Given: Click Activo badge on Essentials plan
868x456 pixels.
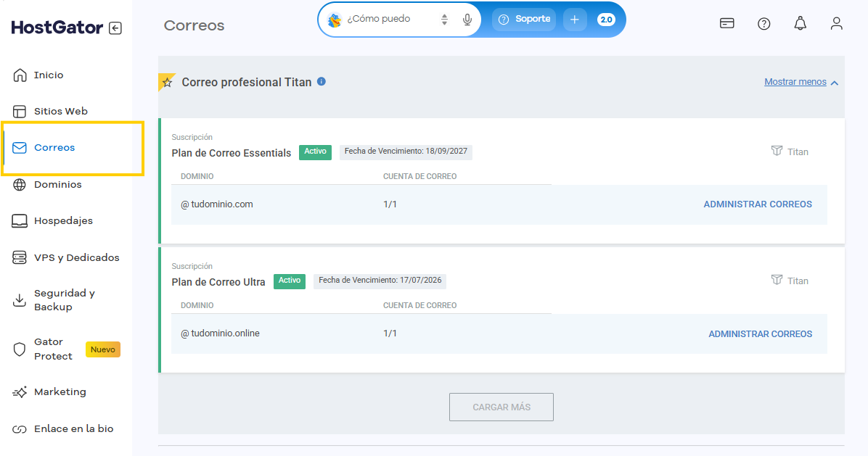Looking at the screenshot, I should (x=315, y=152).
